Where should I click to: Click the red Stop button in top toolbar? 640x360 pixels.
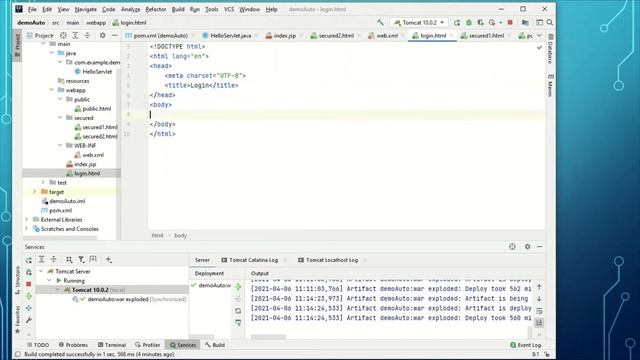pos(510,22)
